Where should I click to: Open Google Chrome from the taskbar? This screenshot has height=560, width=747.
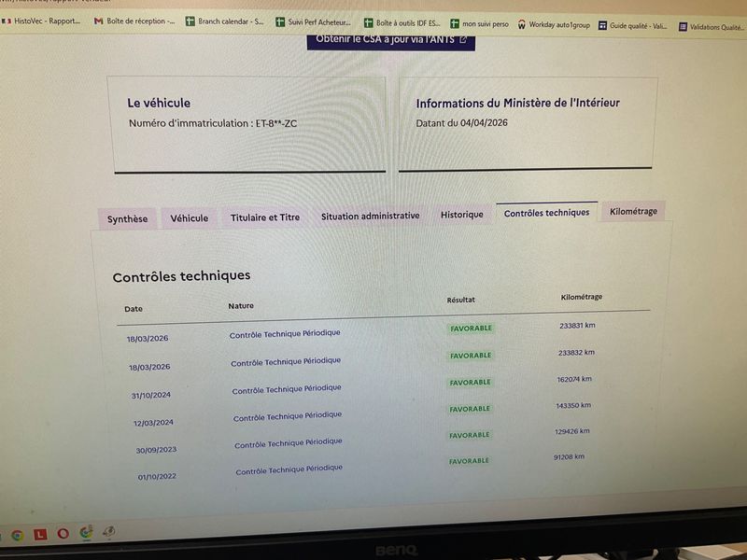pyautogui.click(x=18, y=535)
